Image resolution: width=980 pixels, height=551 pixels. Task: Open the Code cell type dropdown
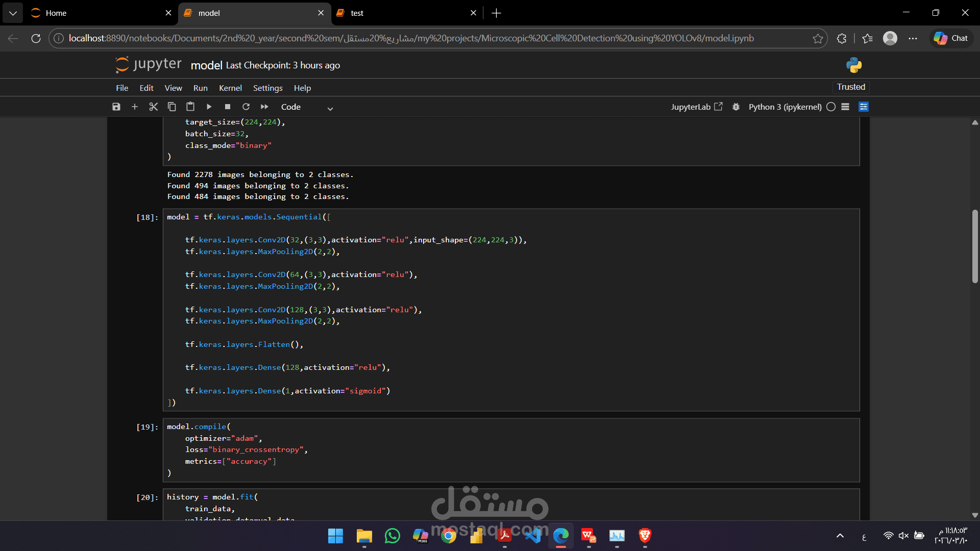pyautogui.click(x=306, y=107)
